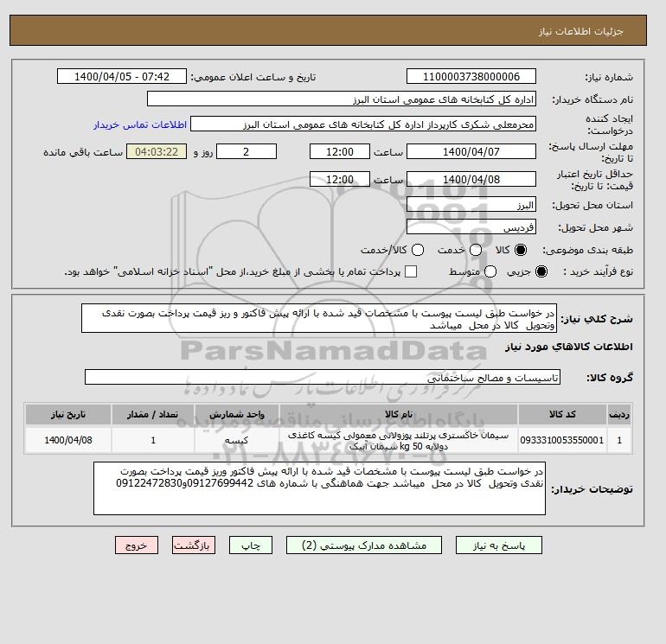Viewport: 666px width, 644px height.
Task: Click the اطلاعات کالاهای مورد نیاز heading
Action: 569,347
